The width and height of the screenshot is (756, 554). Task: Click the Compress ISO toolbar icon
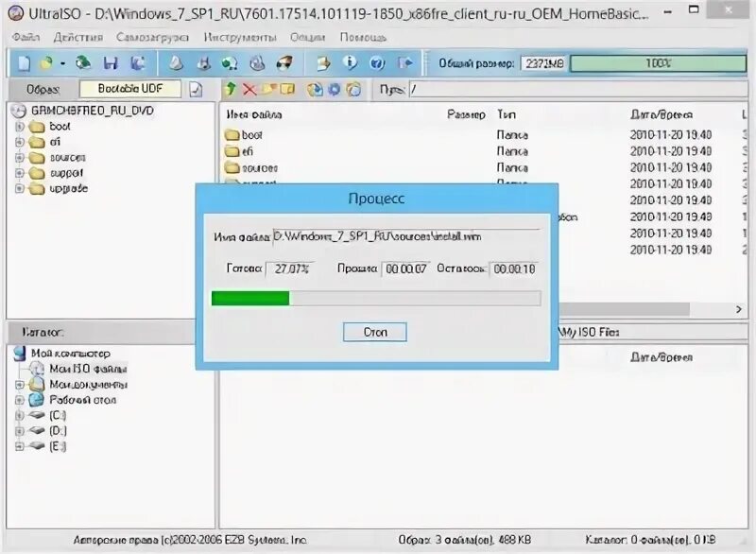(204, 63)
